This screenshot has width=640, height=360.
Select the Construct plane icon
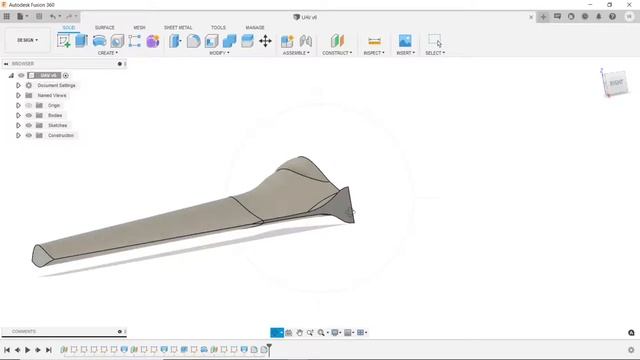(x=337, y=41)
